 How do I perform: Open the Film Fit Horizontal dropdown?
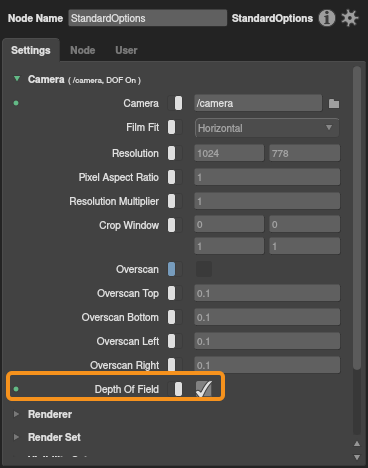pyautogui.click(x=267, y=128)
